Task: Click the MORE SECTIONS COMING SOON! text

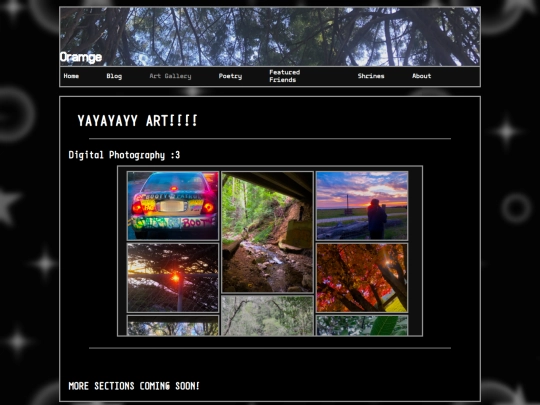Action: pyautogui.click(x=134, y=386)
